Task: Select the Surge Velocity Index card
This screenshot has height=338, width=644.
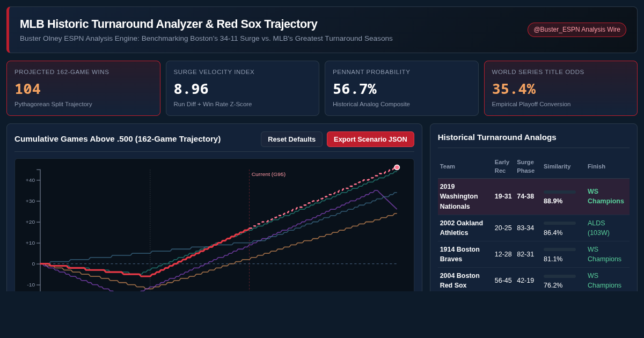Action: click(x=243, y=88)
